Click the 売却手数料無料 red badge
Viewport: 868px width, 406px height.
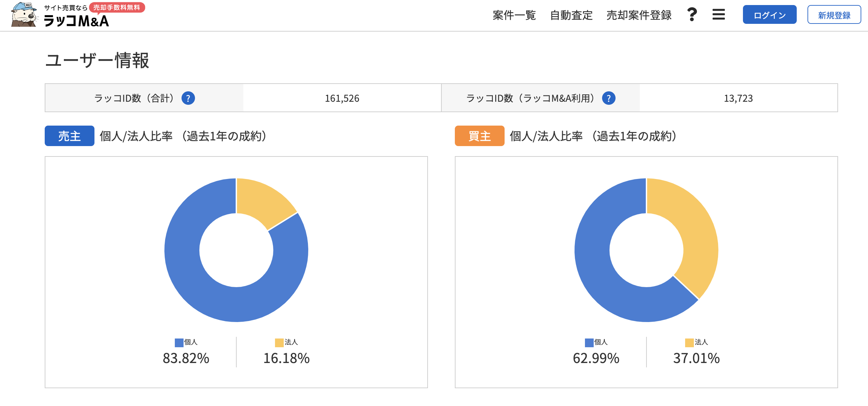117,7
